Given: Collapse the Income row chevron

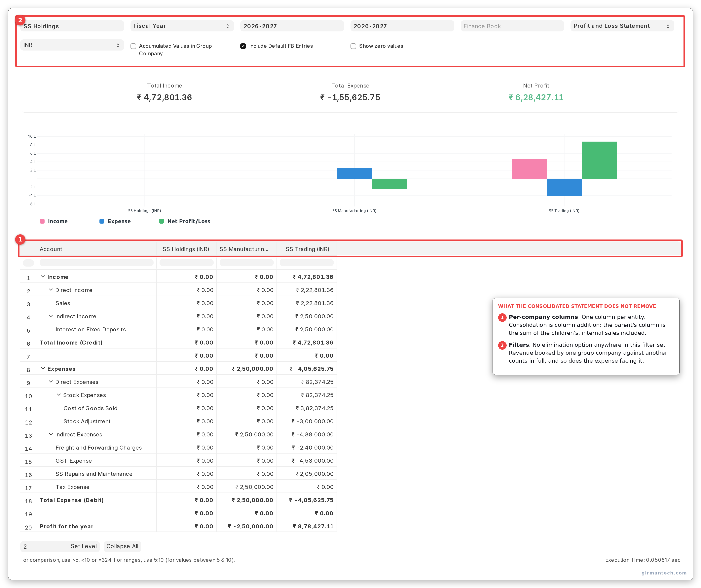Looking at the screenshot, I should coord(43,277).
